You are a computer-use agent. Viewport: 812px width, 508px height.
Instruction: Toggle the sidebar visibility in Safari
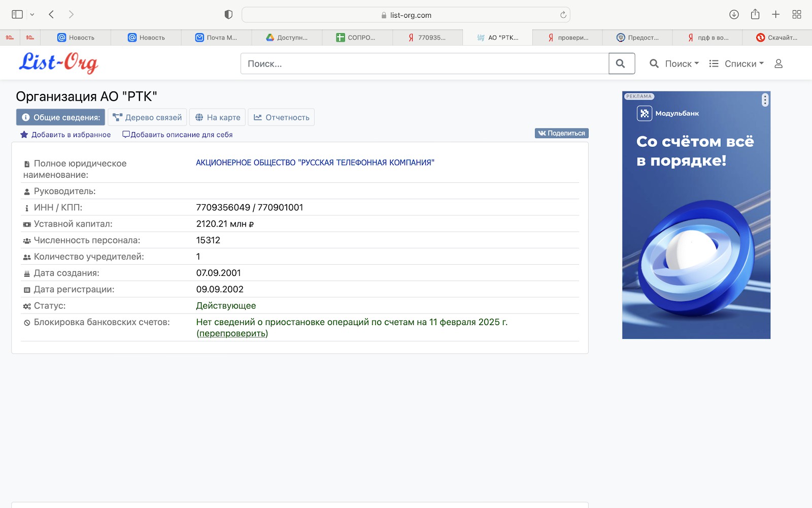[17, 14]
